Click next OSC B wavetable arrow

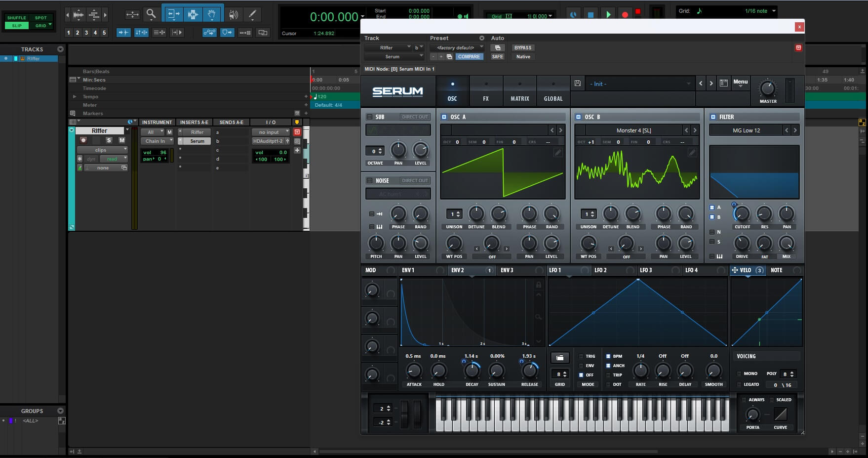[x=695, y=130]
